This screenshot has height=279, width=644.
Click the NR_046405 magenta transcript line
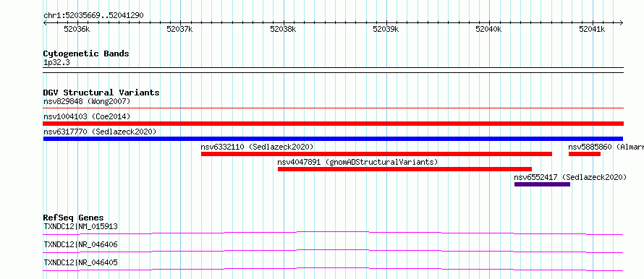tap(333, 269)
